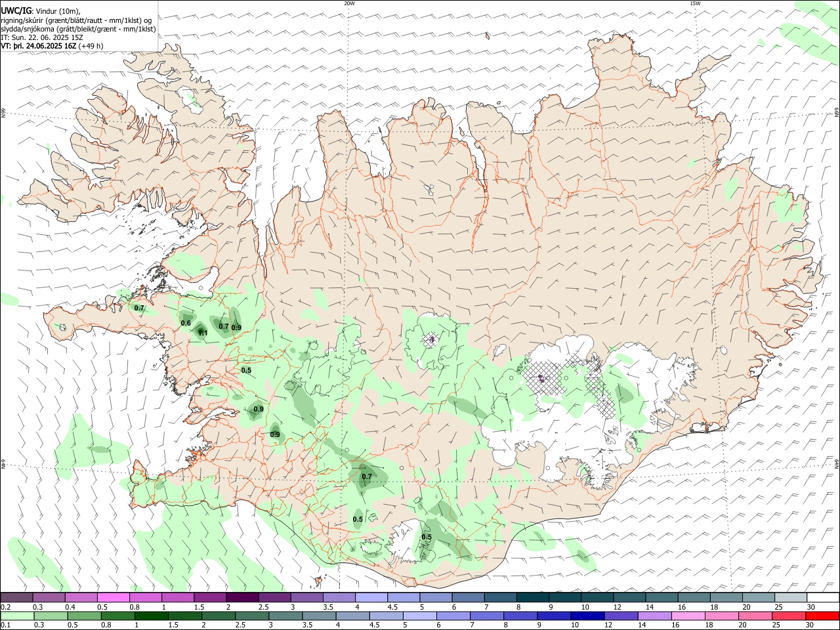Click the UWC/IG title in the map header
The image size is (840, 630).
pos(15,11)
